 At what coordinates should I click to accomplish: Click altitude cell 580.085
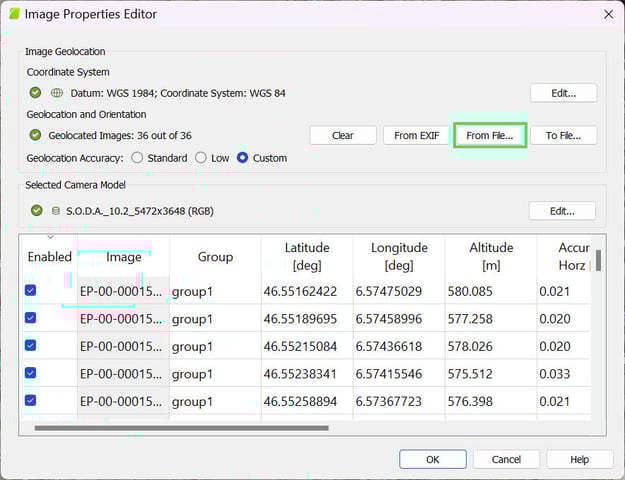491,291
